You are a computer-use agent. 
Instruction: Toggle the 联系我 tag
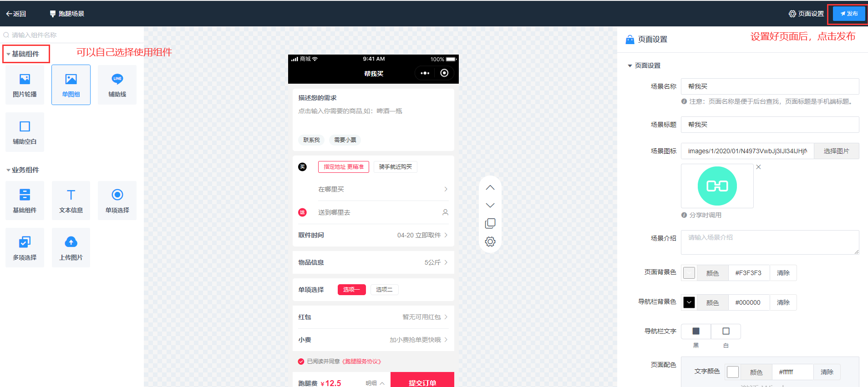coord(312,140)
